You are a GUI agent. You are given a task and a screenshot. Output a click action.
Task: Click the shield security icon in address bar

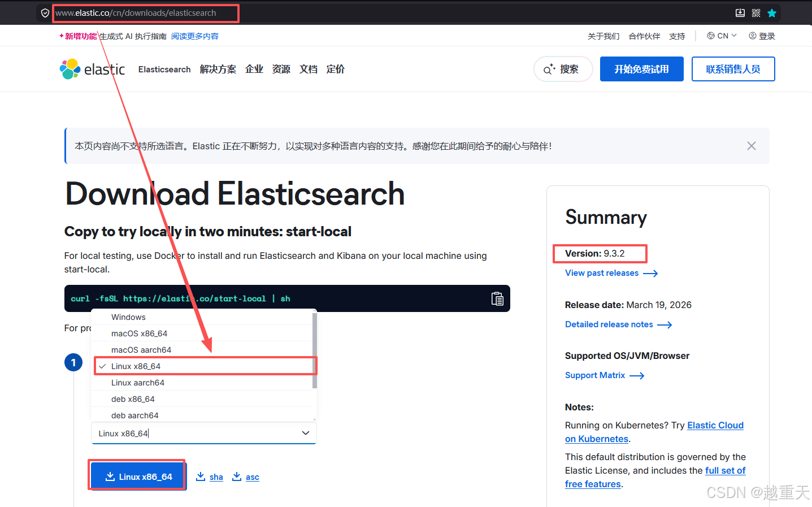pos(45,13)
